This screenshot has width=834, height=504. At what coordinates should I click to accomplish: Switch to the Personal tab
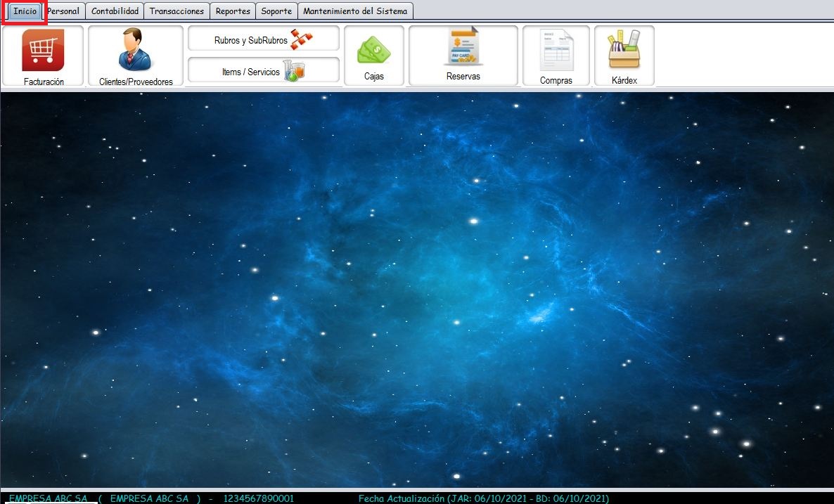[x=65, y=11]
